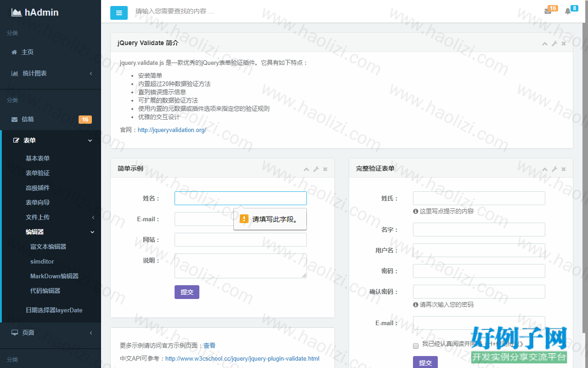588x368 pixels.
Task: Click the 查看 official examples link
Action: pos(209,345)
